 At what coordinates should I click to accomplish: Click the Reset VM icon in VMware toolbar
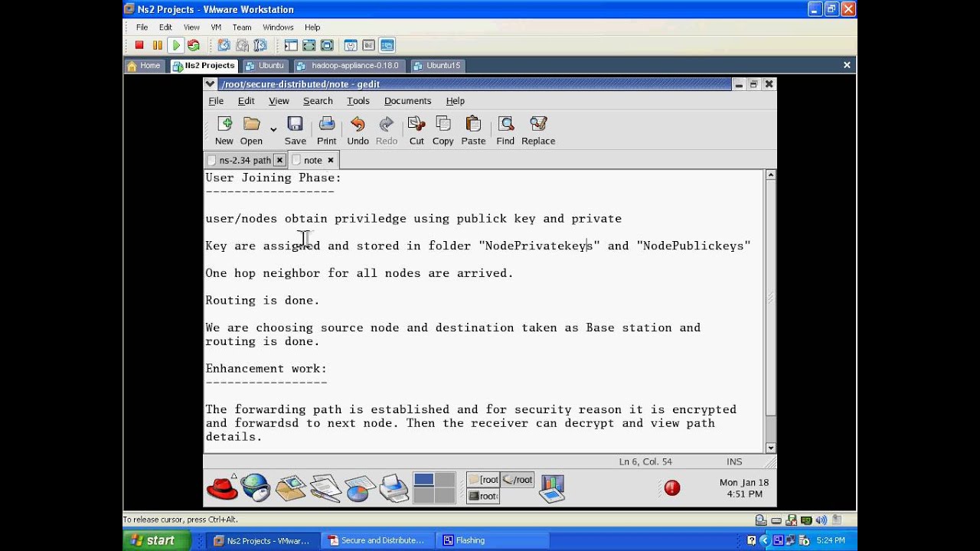[x=194, y=45]
